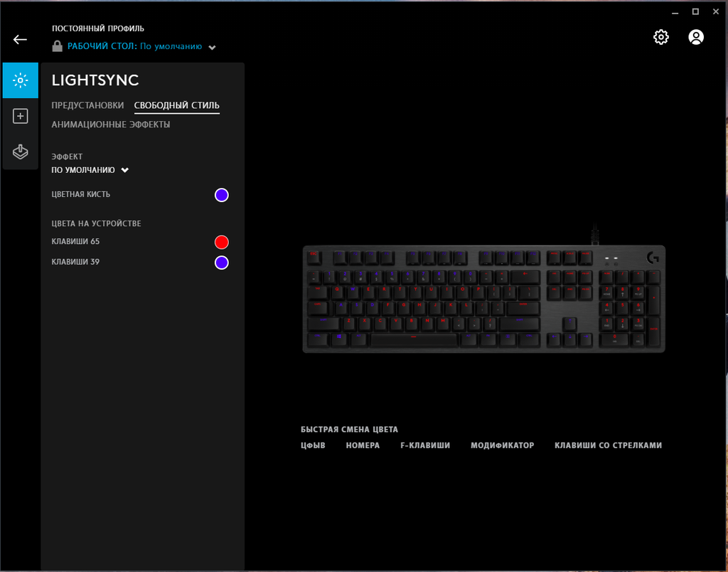The width and height of the screenshot is (728, 572).
Task: Paint the left CTRL key
Action: pyautogui.click(x=318, y=340)
